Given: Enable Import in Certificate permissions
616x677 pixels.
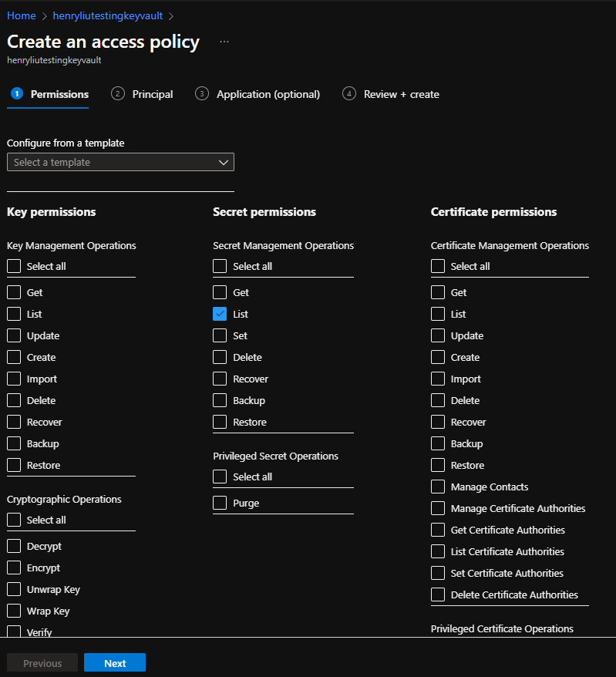Looking at the screenshot, I should coord(438,379).
